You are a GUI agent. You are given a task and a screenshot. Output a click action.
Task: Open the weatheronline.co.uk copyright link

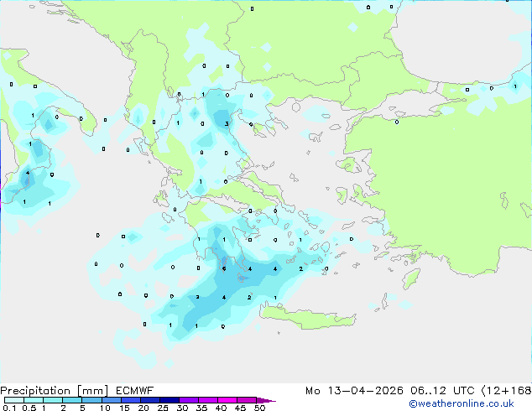click(462, 403)
